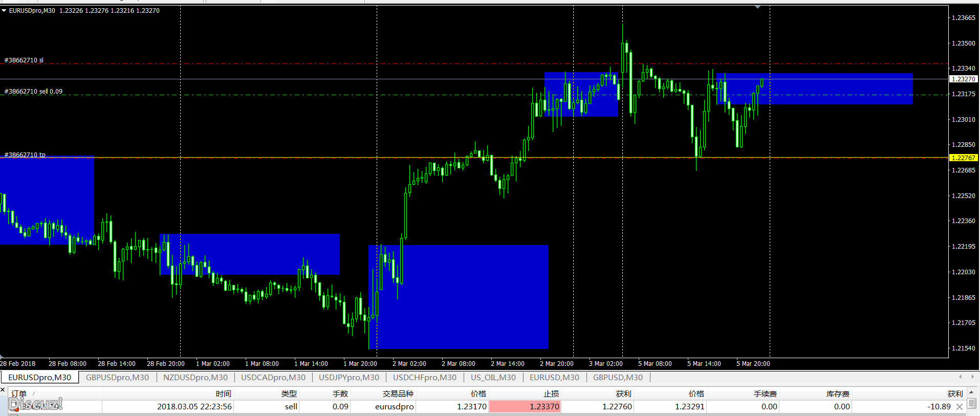The width and height of the screenshot is (980, 416).
Task: Sort by the 手数 column header
Action: [325, 393]
